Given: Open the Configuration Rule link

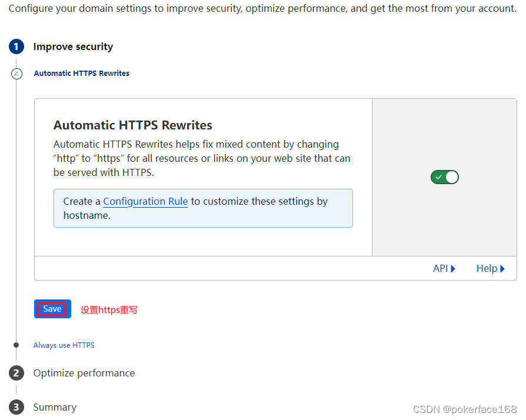Looking at the screenshot, I should tap(145, 201).
